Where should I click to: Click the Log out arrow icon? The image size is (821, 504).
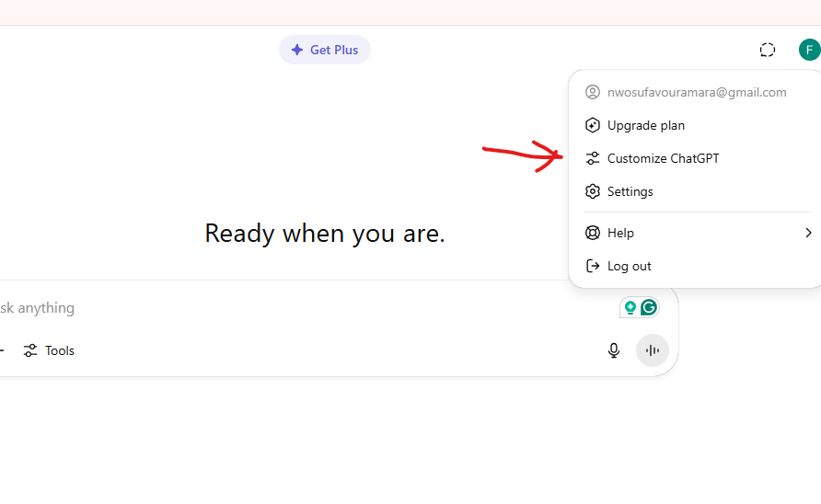click(592, 266)
